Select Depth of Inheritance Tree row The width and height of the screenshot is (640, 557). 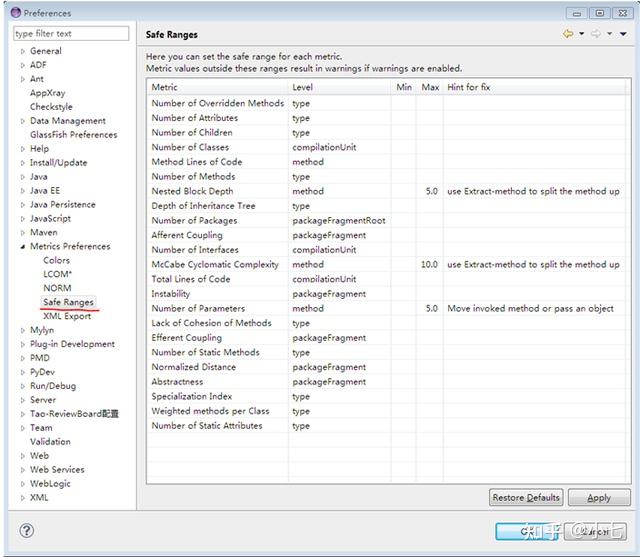(x=386, y=206)
